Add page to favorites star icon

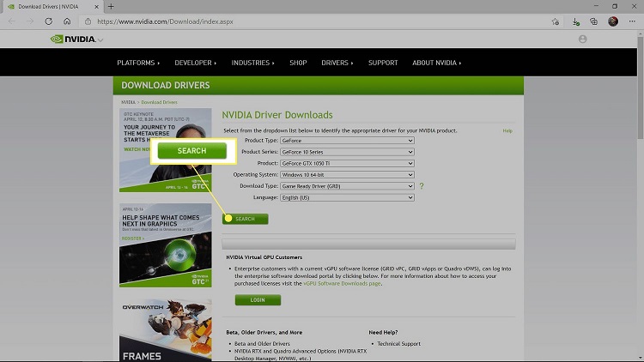[556, 21]
